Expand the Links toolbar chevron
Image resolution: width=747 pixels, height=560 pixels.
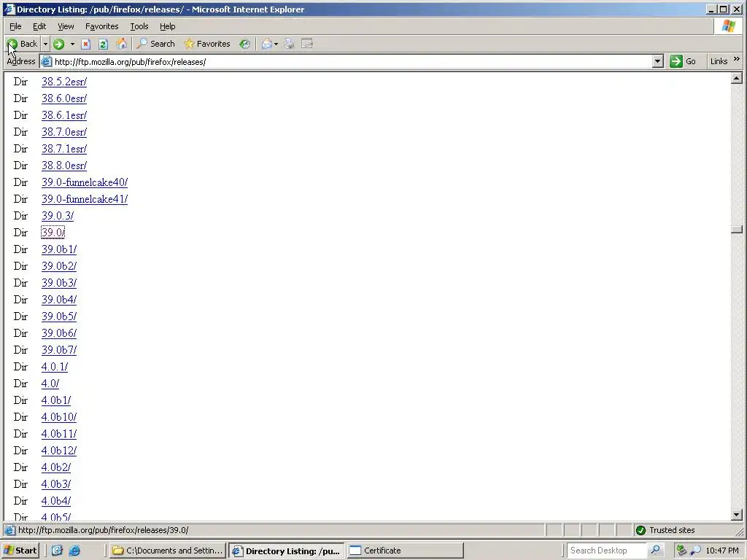pos(737,59)
